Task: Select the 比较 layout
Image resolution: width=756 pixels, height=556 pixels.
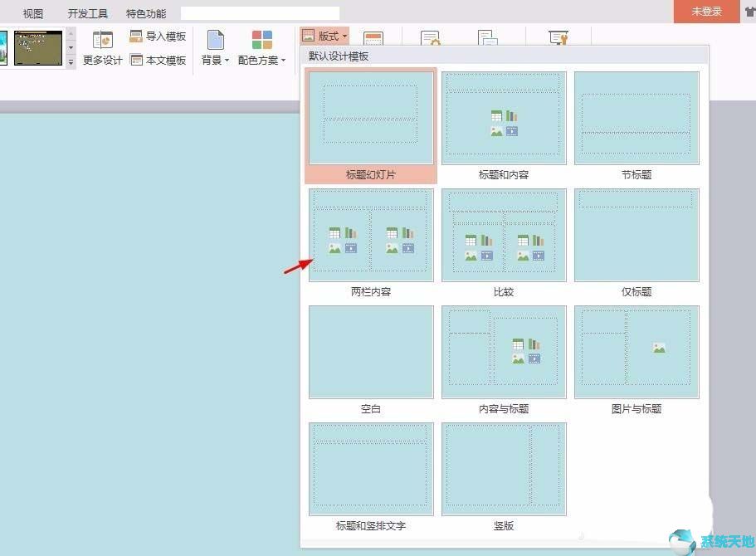Action: 504,242
